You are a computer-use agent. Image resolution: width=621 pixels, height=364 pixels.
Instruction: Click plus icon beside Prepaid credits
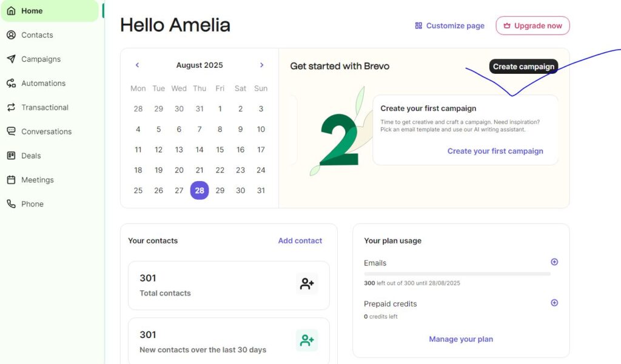click(x=554, y=303)
